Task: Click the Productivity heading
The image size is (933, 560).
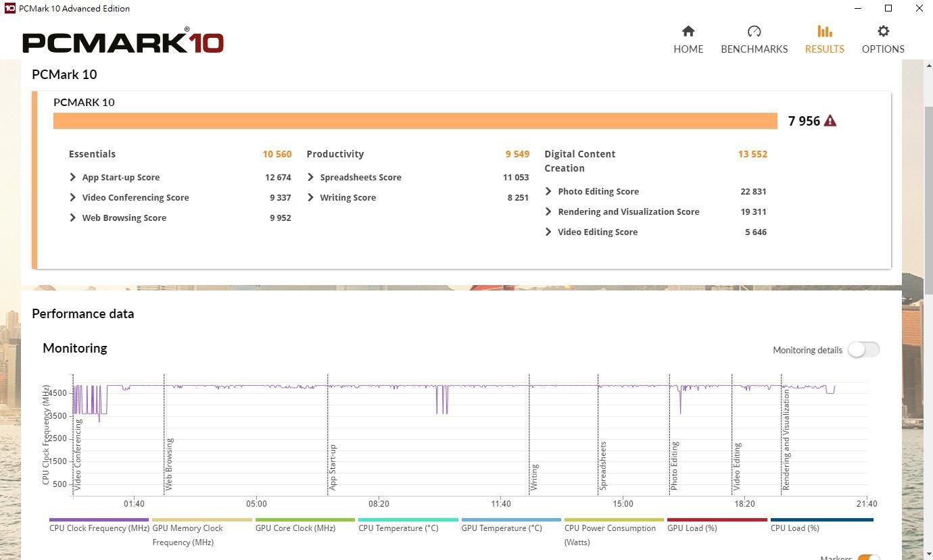Action: click(335, 154)
